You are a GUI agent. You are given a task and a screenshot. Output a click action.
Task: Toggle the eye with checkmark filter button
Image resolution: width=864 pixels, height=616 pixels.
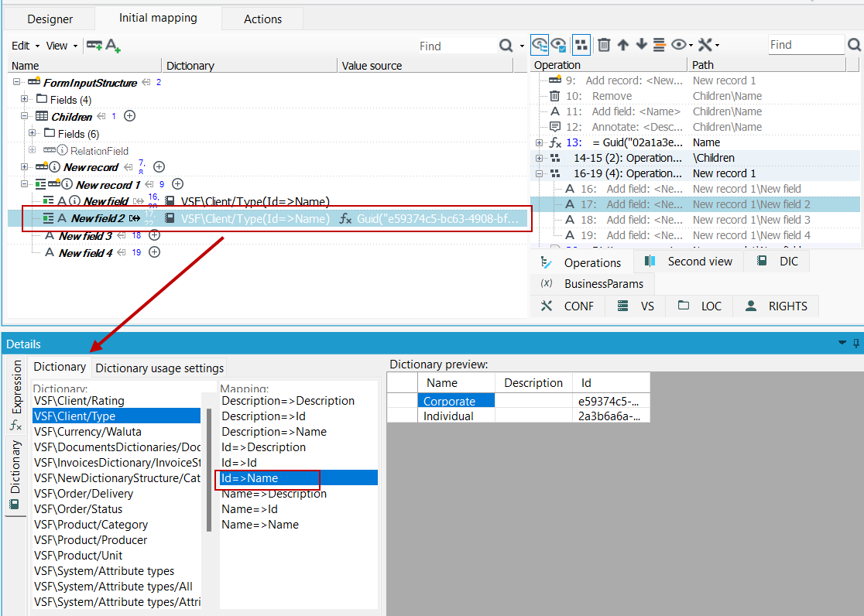(x=559, y=45)
